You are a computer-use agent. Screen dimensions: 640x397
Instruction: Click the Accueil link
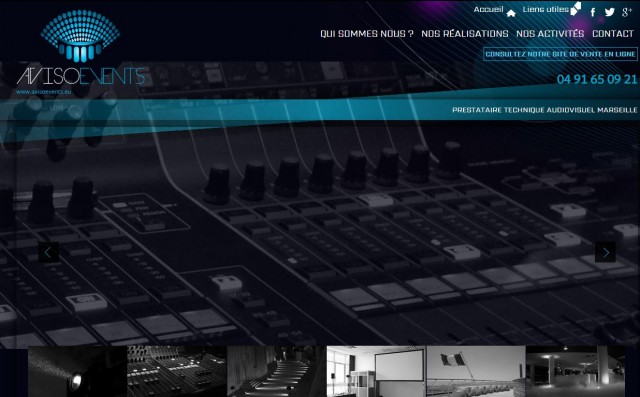(x=488, y=9)
